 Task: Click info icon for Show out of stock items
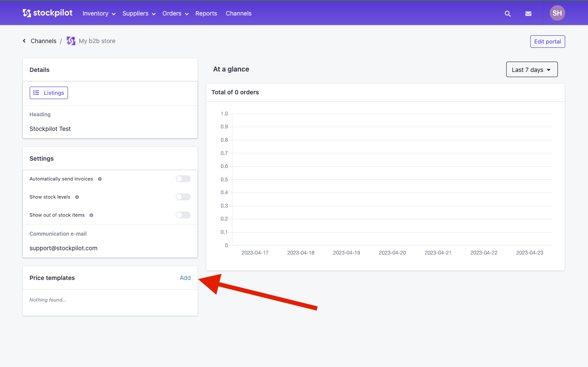click(91, 215)
